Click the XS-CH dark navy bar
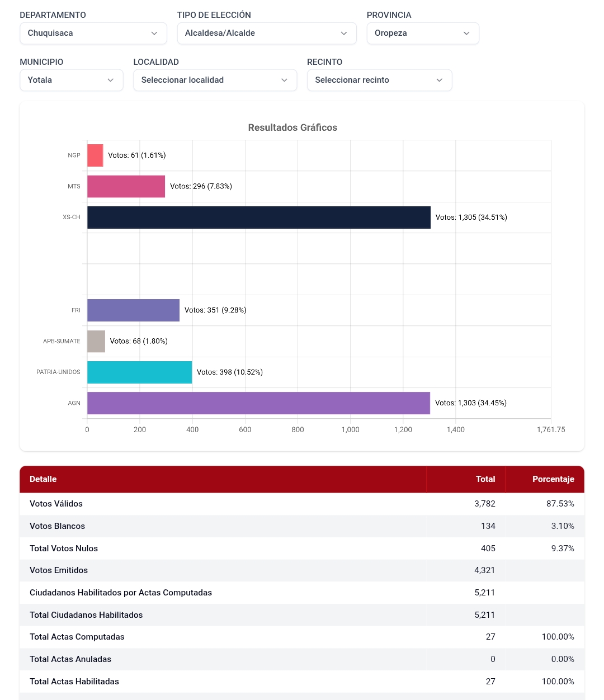Viewport: 604px width, 700px height. [x=258, y=217]
